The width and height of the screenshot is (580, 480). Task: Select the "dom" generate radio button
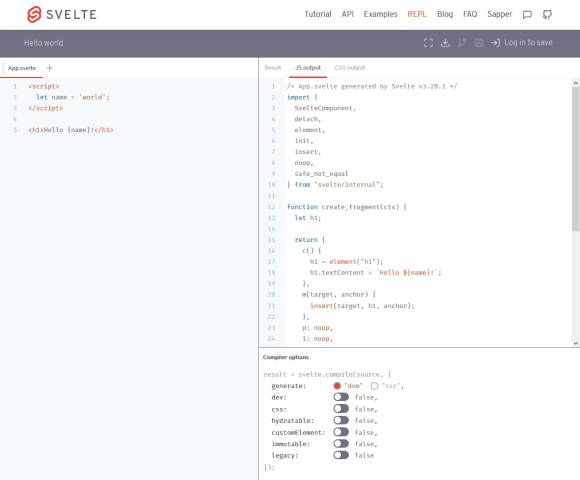(x=337, y=386)
